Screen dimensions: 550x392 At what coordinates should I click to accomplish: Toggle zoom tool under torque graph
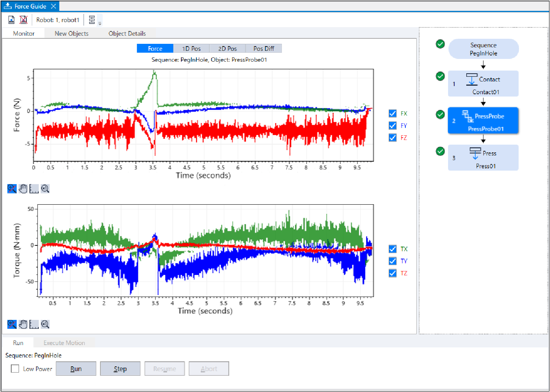[12, 324]
